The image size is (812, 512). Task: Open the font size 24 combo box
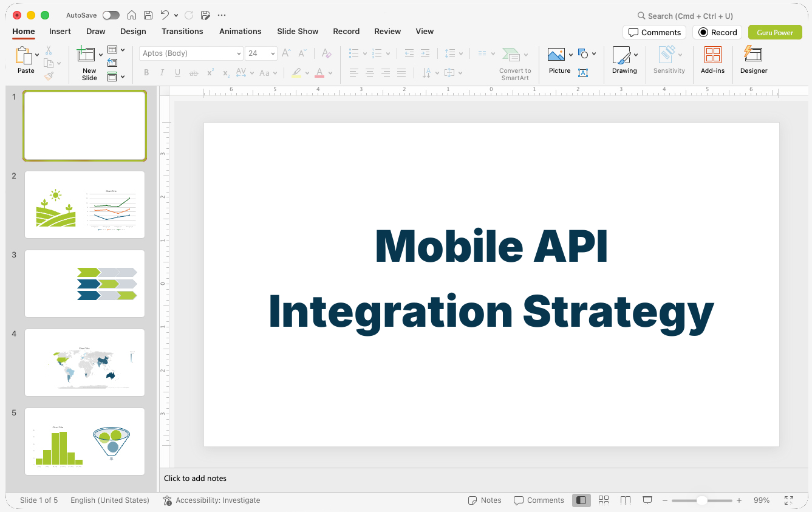261,53
